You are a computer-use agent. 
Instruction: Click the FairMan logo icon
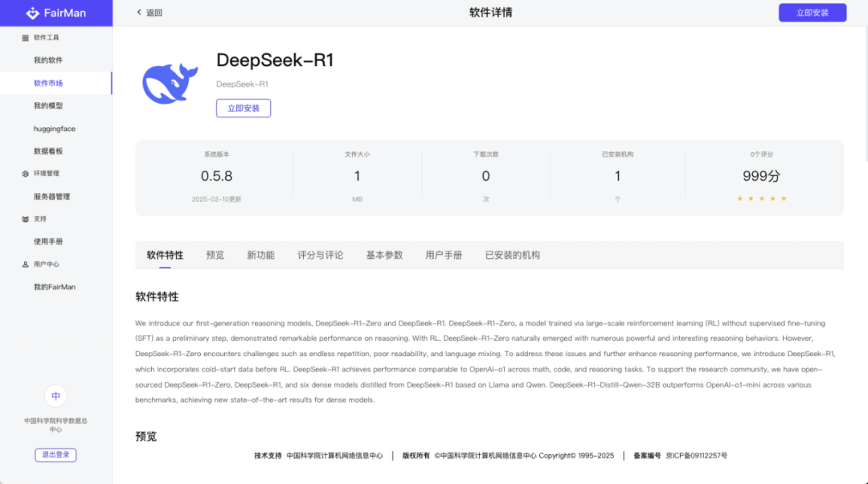pos(33,13)
